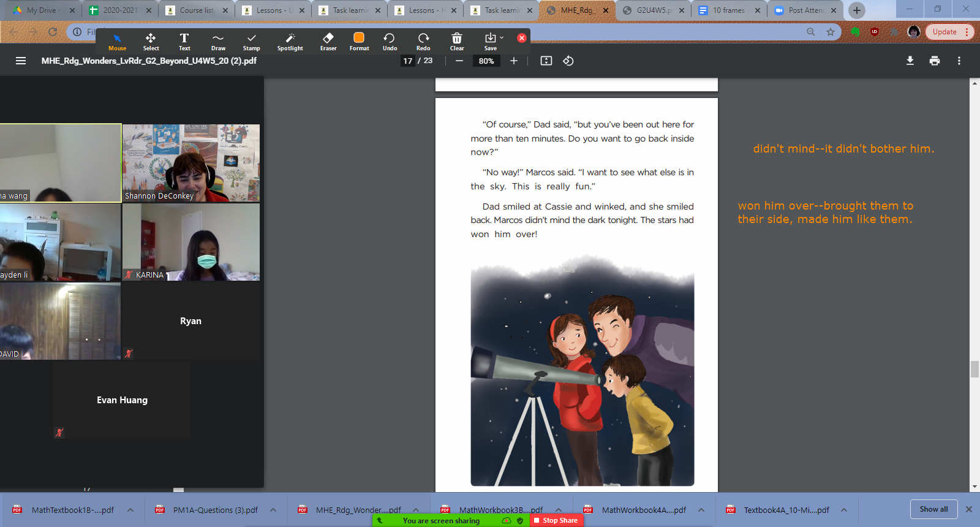Viewport: 980px width, 527px height.
Task: Download the PDF file
Action: point(910,61)
